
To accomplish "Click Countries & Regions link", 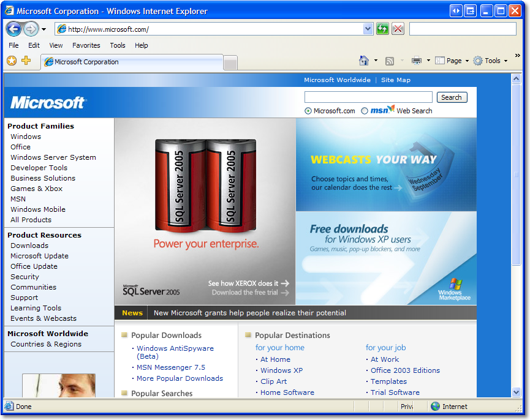I will click(46, 344).
